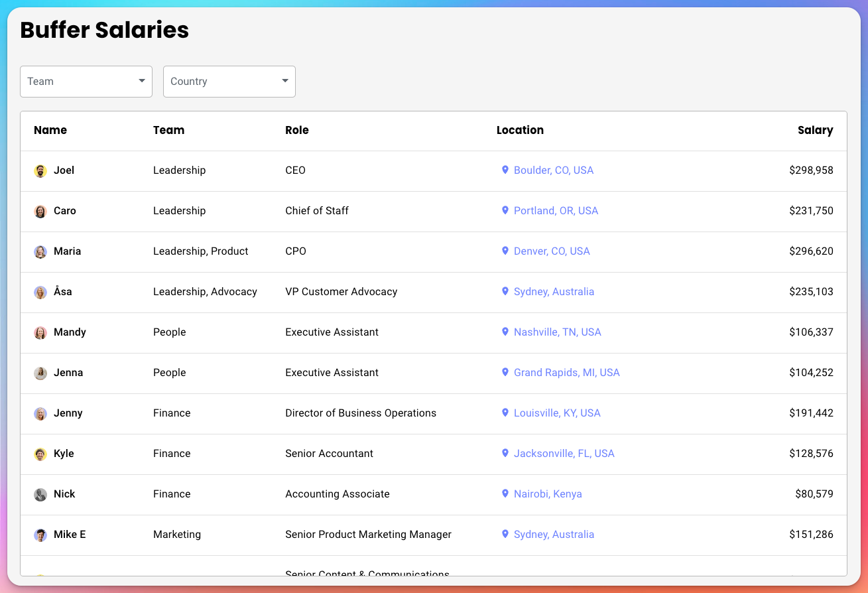Click the $151,286 salary value
The image size is (868, 593).
click(811, 535)
